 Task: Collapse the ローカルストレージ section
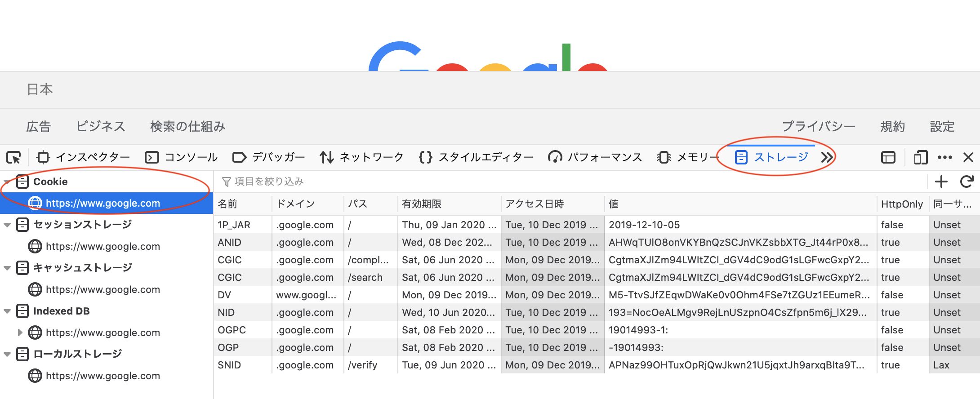pyautogui.click(x=7, y=354)
